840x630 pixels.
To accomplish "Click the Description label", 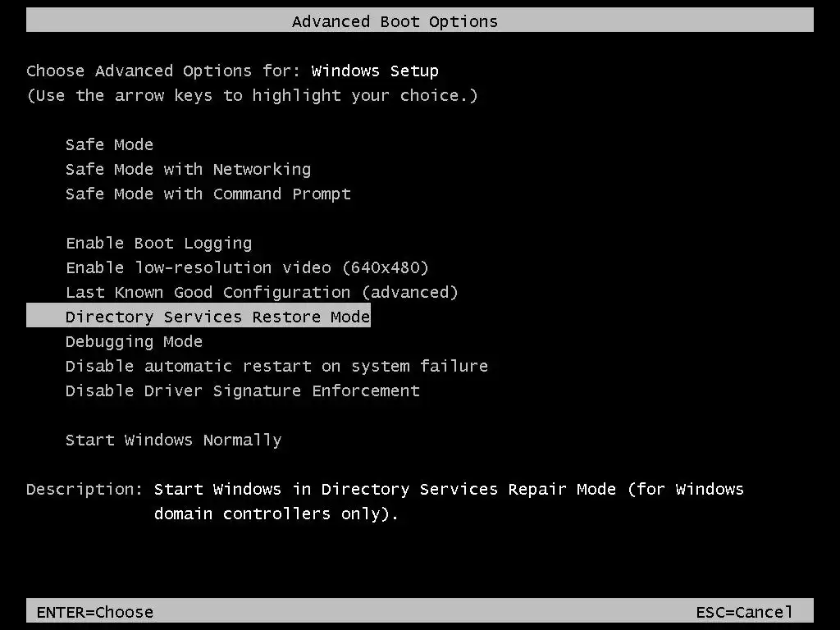I will (x=84, y=490).
